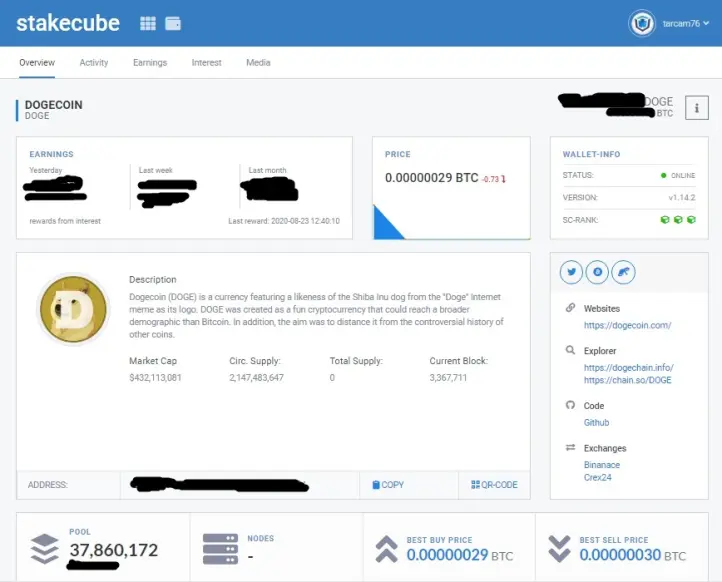Open the Dogecoin Twitter icon

(x=571, y=272)
